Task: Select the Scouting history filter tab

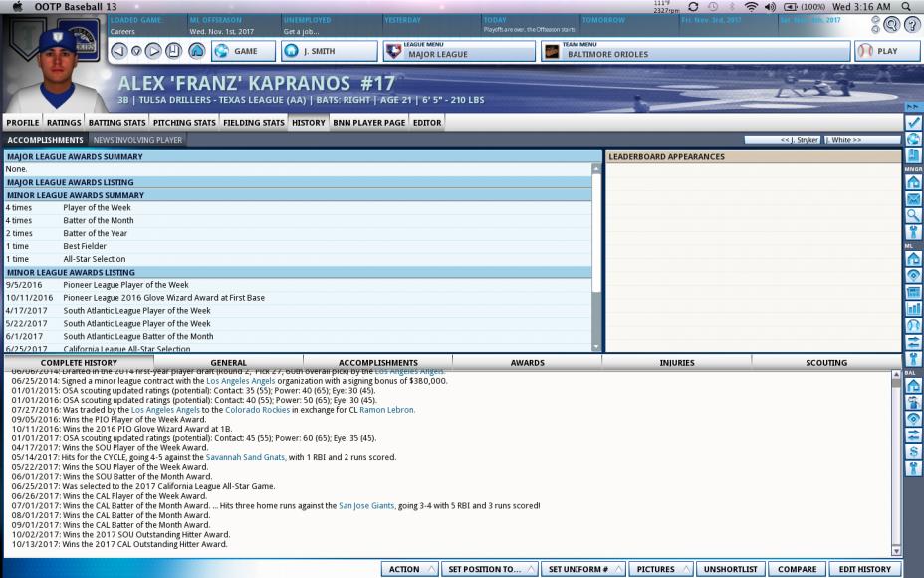Action: 826,362
